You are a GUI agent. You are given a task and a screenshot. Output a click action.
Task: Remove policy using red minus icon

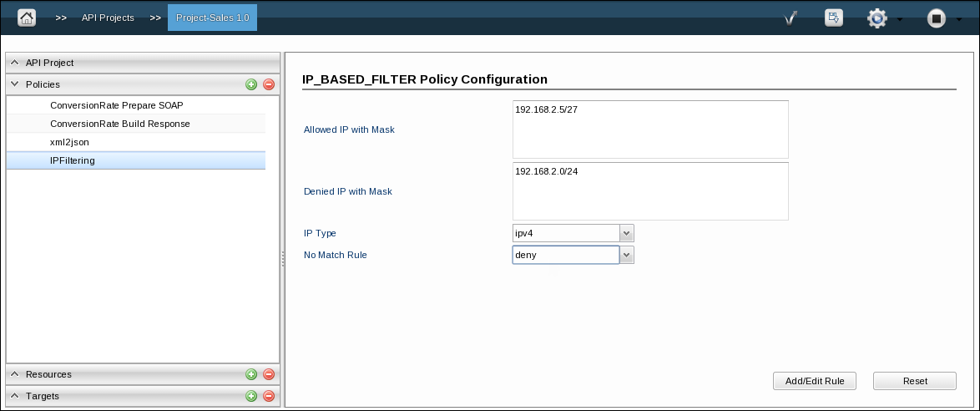269,84
